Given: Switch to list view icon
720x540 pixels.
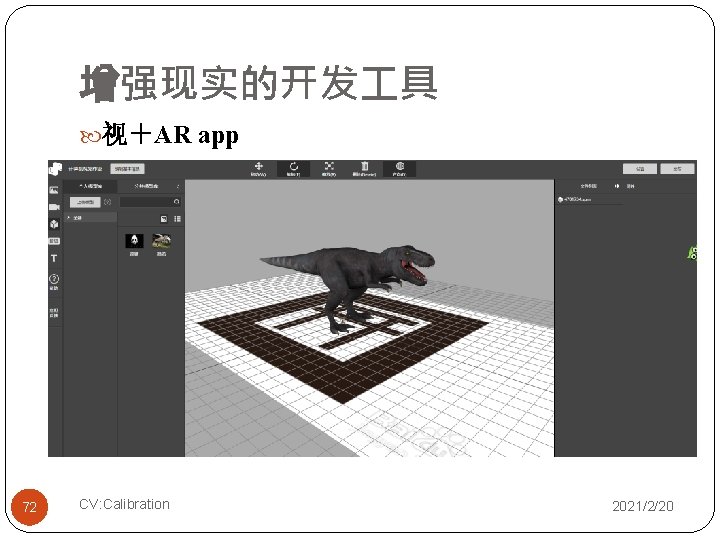Looking at the screenshot, I should click(177, 219).
